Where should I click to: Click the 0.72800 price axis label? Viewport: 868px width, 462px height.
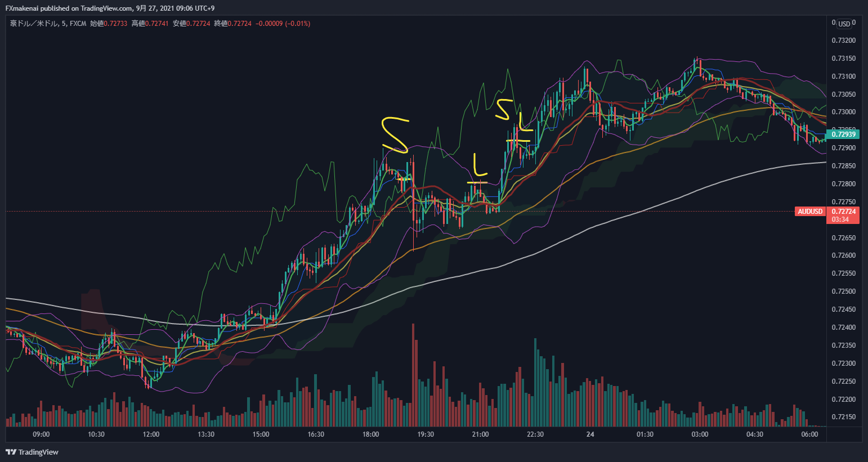[x=843, y=184]
